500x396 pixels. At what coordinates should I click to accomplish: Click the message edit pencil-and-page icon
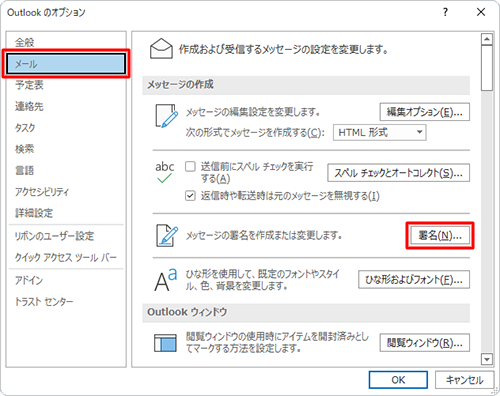click(x=166, y=116)
